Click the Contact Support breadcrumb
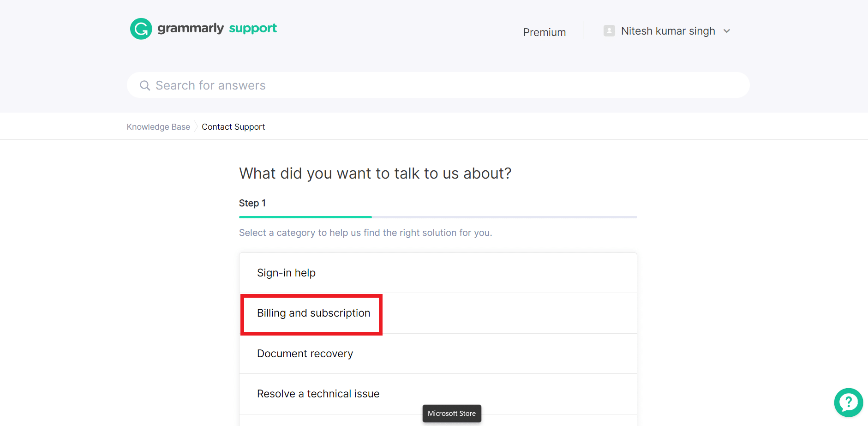 [x=233, y=127]
